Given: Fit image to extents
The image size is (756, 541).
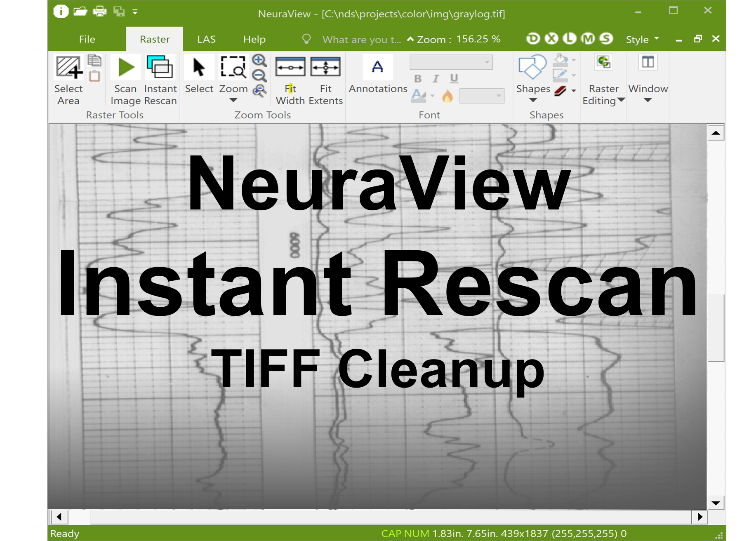Looking at the screenshot, I should [325, 80].
